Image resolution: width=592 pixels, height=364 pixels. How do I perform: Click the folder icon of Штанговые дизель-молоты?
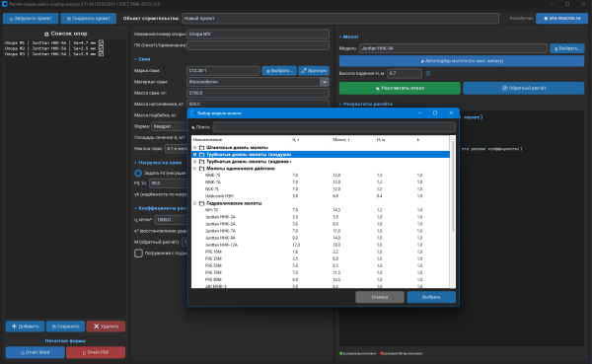click(x=201, y=148)
